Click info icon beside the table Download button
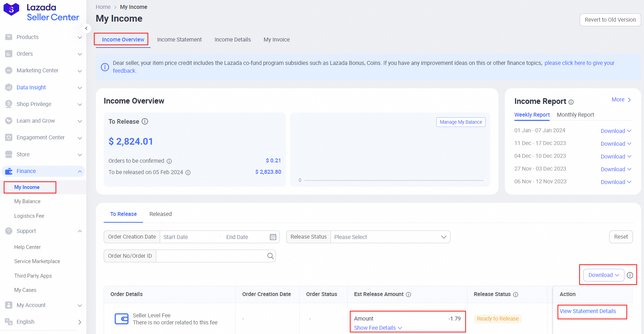The width and height of the screenshot is (644, 334). (630, 275)
